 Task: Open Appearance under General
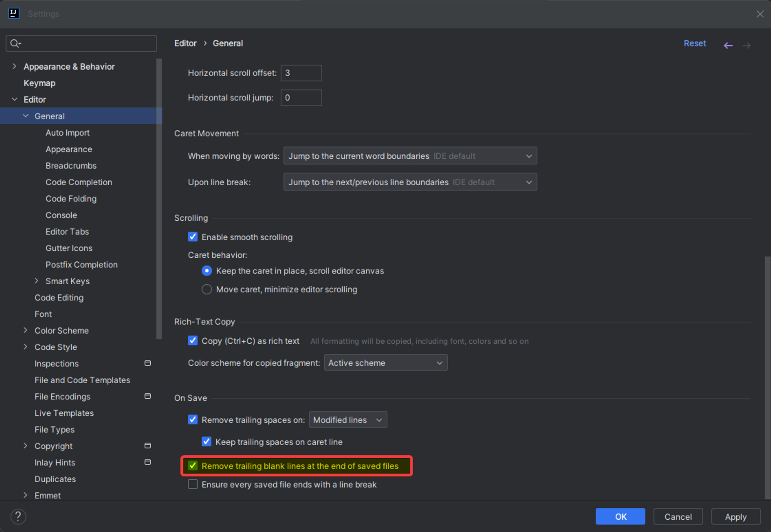point(69,149)
